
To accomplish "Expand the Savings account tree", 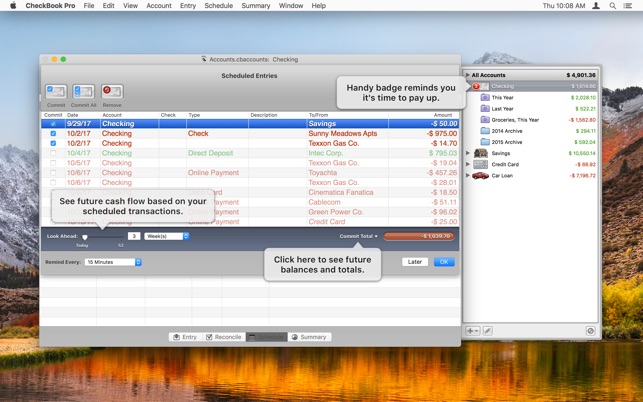I will 468,153.
